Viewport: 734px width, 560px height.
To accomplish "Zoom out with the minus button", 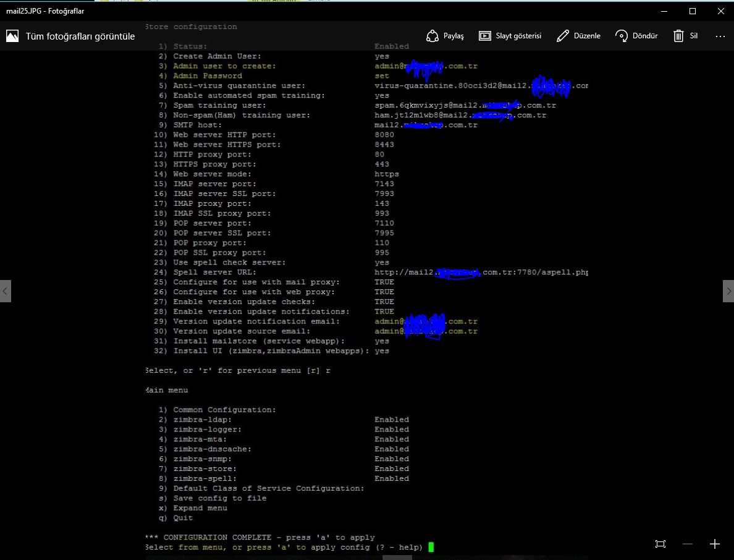I will [687, 544].
